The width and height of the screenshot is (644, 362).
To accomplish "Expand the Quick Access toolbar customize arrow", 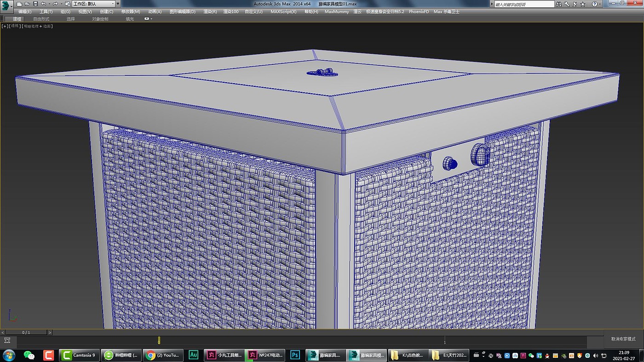I will (x=118, y=4).
